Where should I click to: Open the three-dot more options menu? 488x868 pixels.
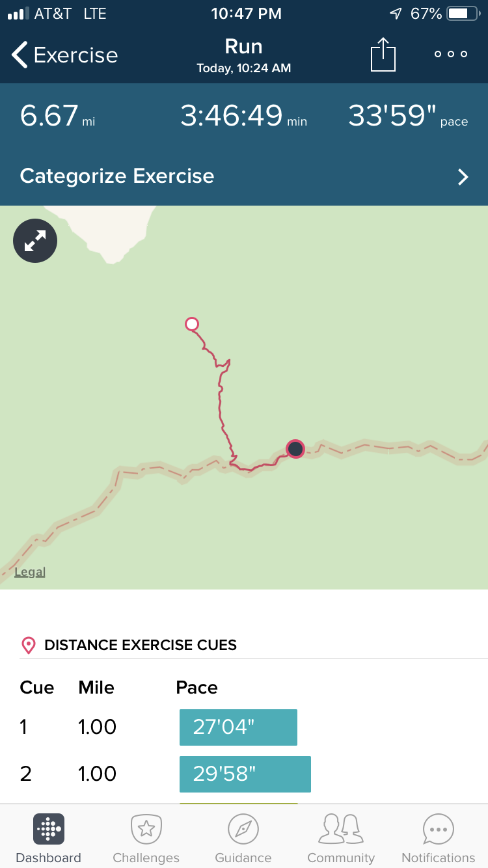(451, 55)
